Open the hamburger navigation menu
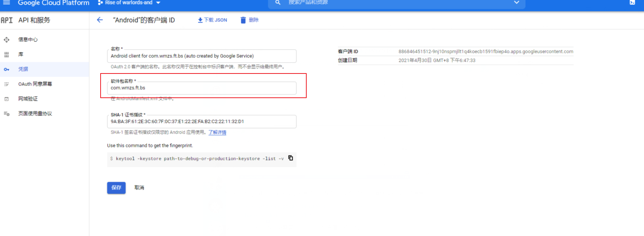The width and height of the screenshot is (644, 236). (6, 2)
